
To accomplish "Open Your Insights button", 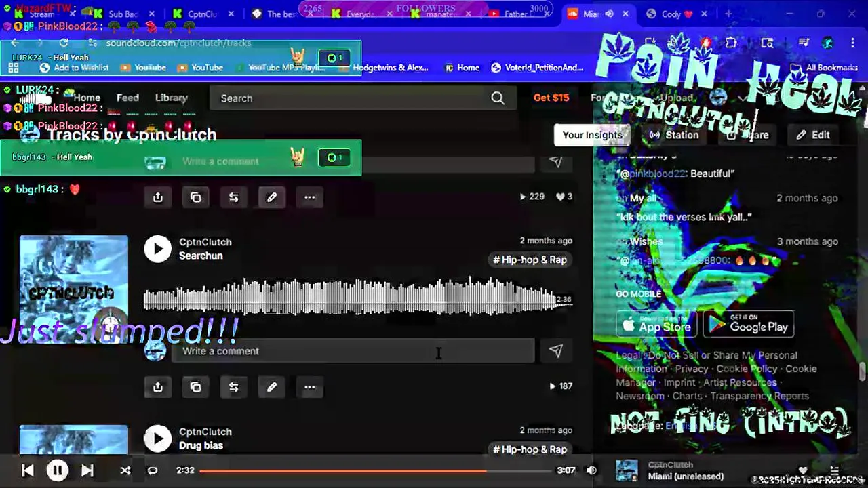I will click(x=592, y=135).
